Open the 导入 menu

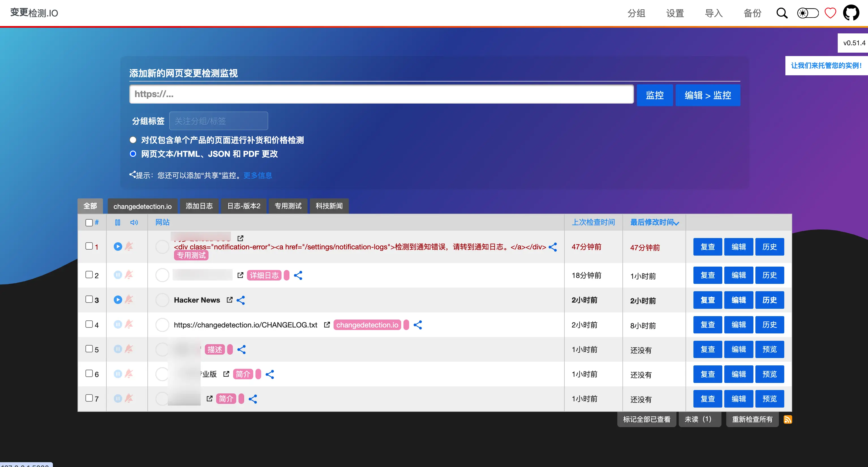pos(714,13)
